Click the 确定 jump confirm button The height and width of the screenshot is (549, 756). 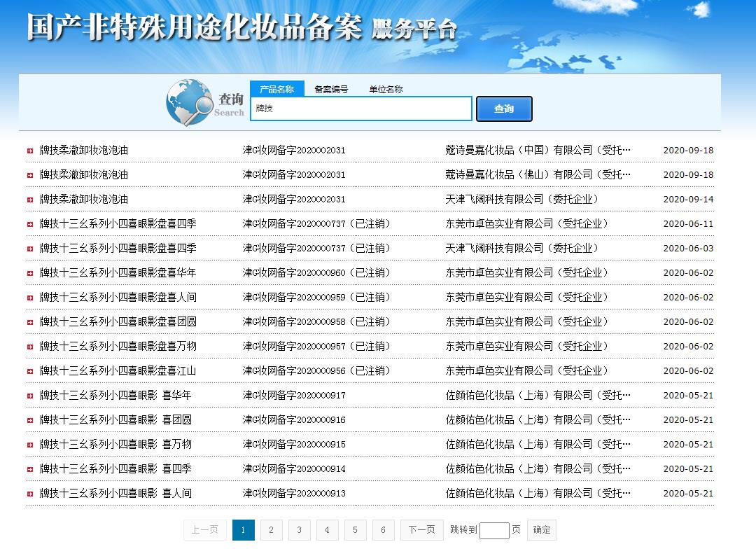click(x=541, y=529)
